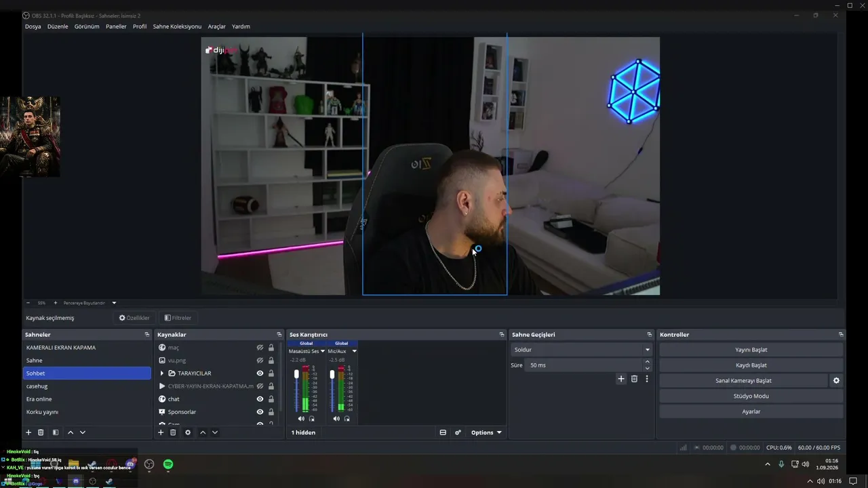Toggle monitoring headphone icon for Mic/Aux

point(347,419)
